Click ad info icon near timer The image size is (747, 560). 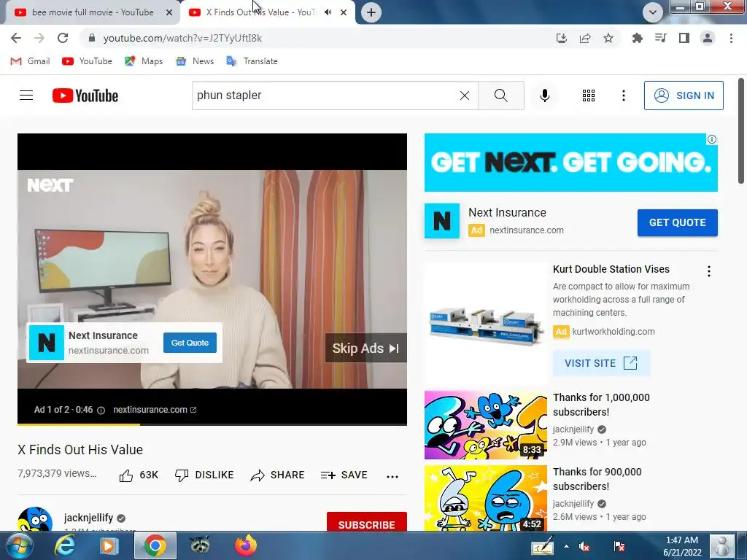click(x=101, y=410)
